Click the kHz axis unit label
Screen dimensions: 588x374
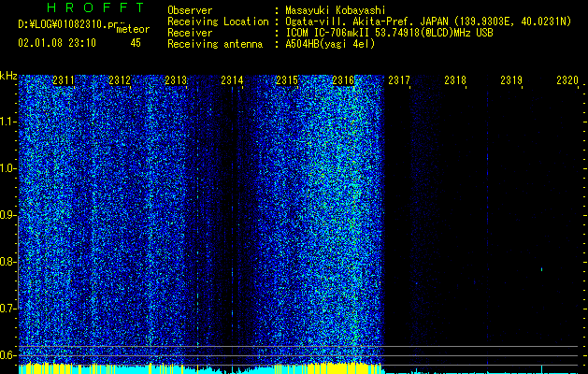(x=8, y=76)
